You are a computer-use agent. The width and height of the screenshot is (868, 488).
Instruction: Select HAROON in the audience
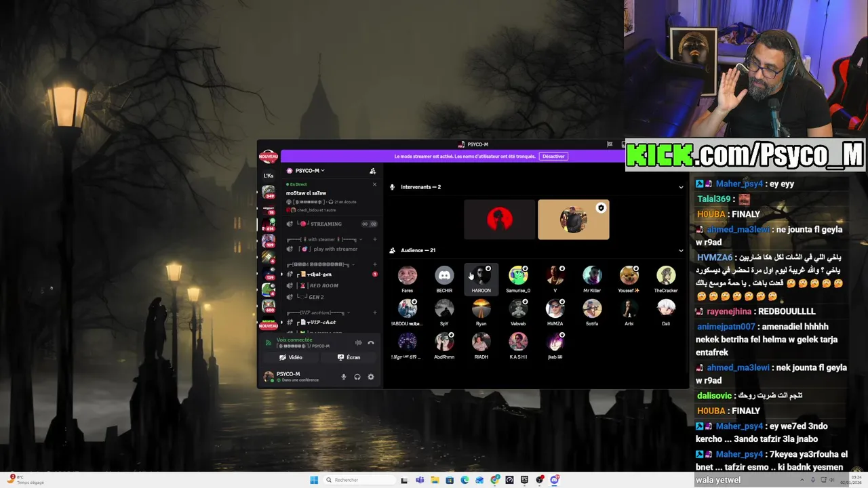pos(481,279)
